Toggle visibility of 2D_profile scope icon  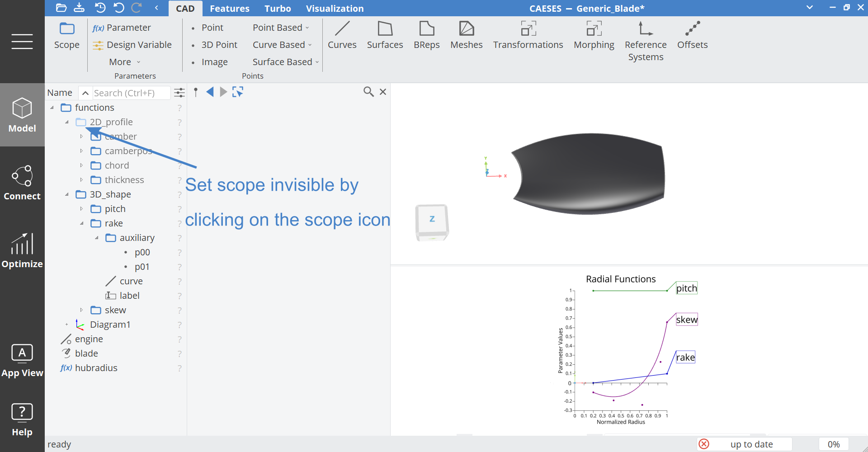click(81, 122)
